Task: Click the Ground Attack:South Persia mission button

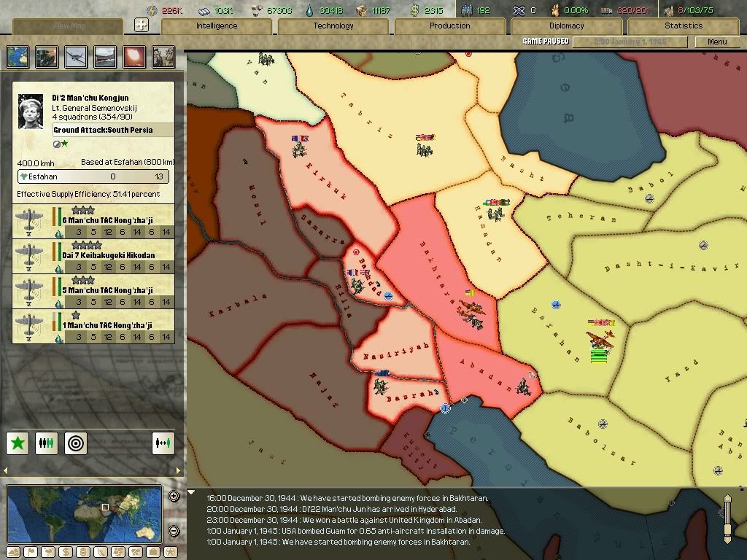Action: (113, 130)
